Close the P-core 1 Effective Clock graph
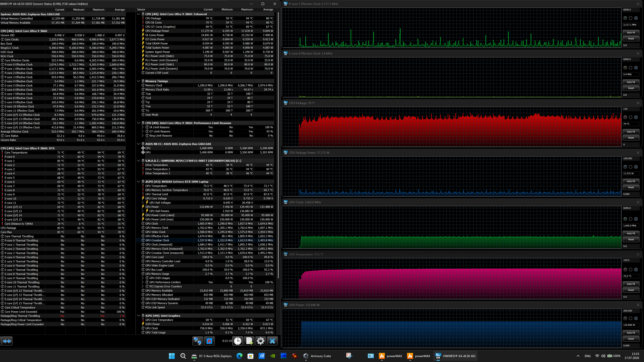This screenshot has width=644, height=362. 638,4
